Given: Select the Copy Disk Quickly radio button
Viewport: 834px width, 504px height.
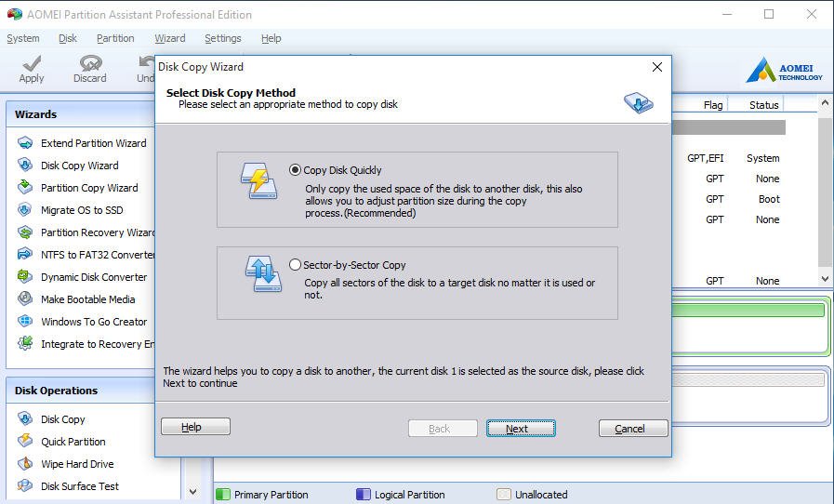Looking at the screenshot, I should [295, 170].
